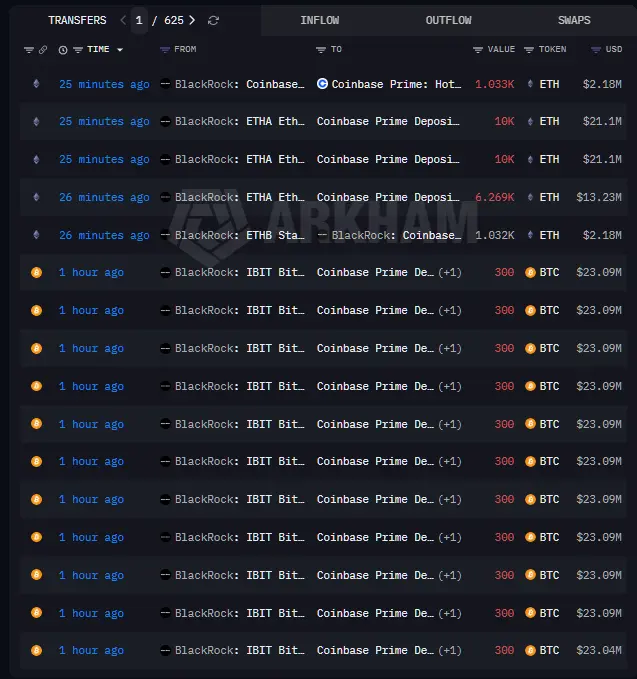
Task: Click the dropdown arrow next to TIME
Action: point(120,50)
